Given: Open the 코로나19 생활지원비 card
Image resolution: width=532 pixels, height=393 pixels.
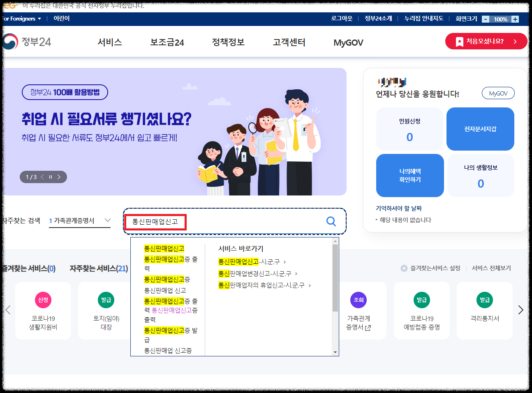Looking at the screenshot, I should click(43, 311).
